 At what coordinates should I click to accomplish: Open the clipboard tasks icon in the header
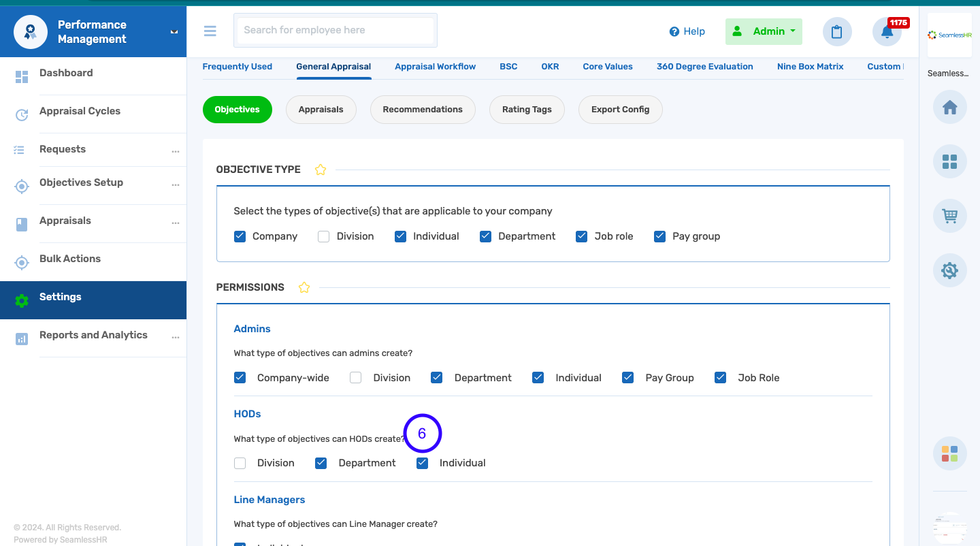[837, 31]
